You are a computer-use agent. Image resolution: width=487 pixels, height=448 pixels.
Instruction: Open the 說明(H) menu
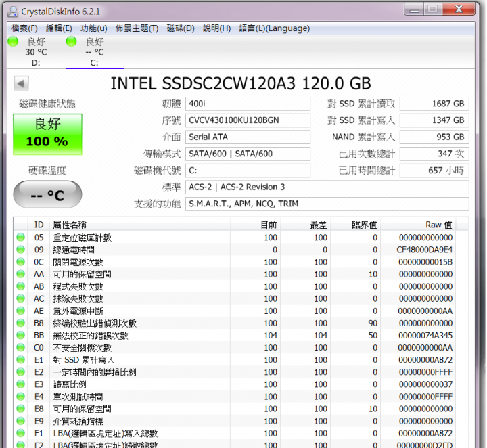[x=217, y=28]
